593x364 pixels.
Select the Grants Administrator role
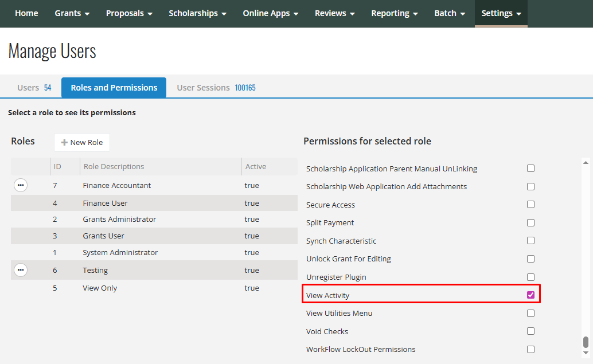coord(154,219)
